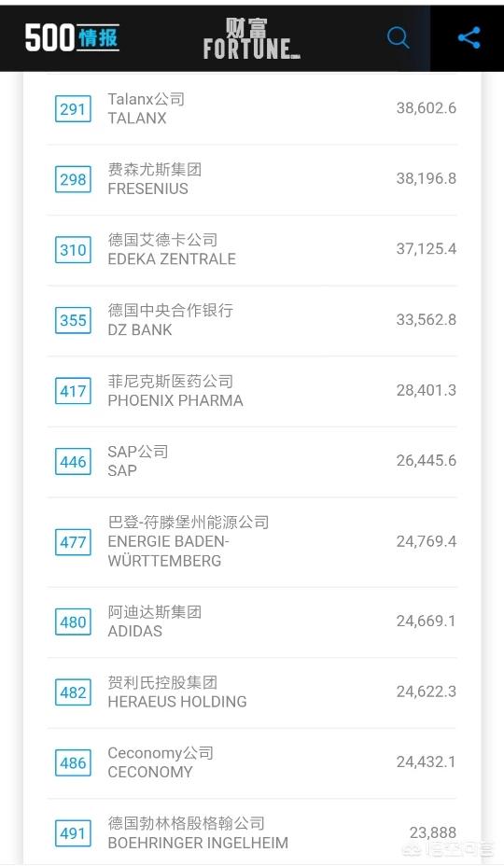Select rank badge 355
Image resolution: width=504 pixels, height=866 pixels.
(73, 320)
